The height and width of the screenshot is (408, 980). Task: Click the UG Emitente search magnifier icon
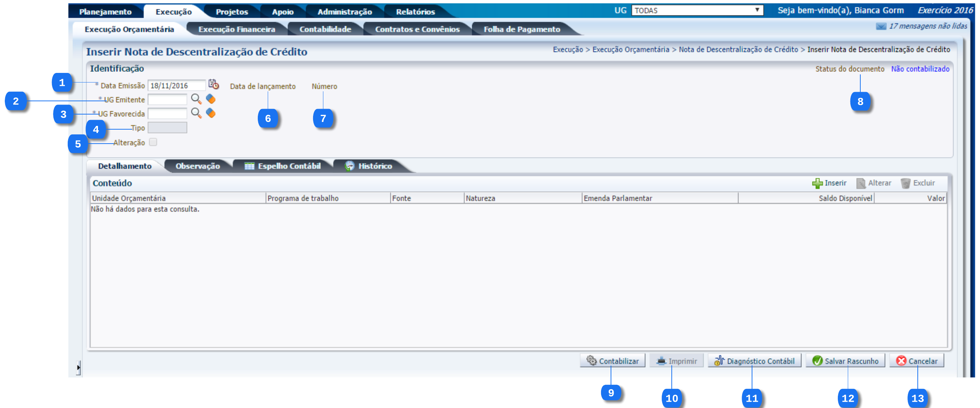click(196, 99)
